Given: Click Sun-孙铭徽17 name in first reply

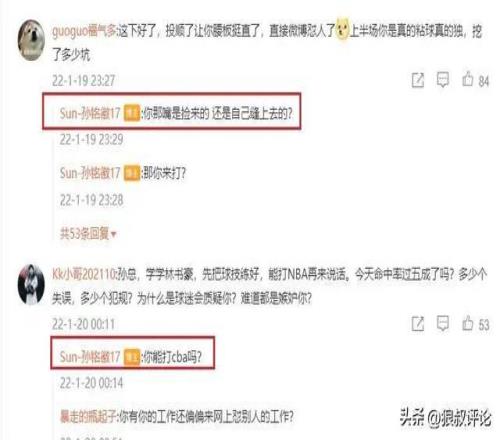Looking at the screenshot, I should click(x=90, y=113).
